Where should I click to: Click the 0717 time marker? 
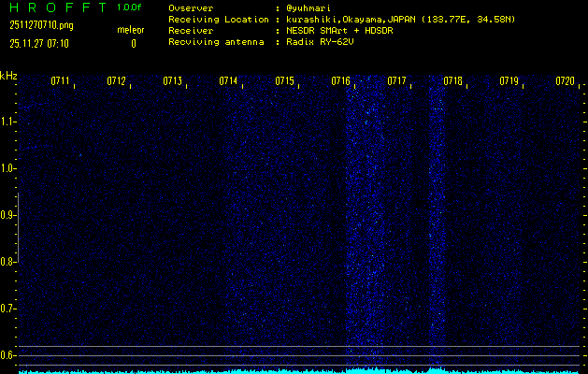[x=396, y=81]
